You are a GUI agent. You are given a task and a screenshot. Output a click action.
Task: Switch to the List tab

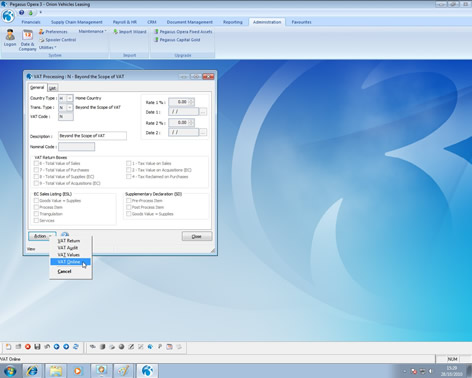tap(52, 88)
